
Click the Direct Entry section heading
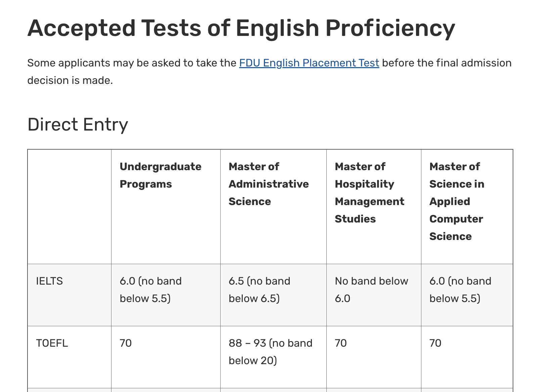(78, 125)
